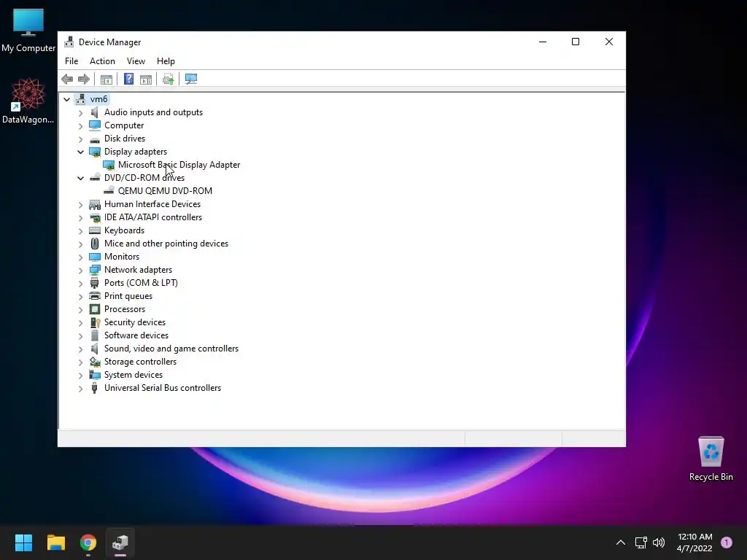This screenshot has height=560, width=747.
Task: Collapse the Display adapters chevron
Action: coord(80,152)
